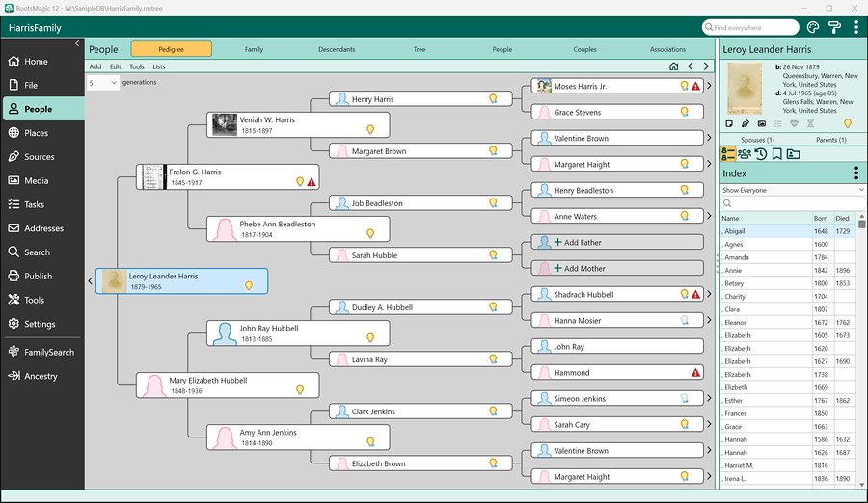Image resolution: width=868 pixels, height=503 pixels.
Task: Switch to the Descendants tab
Action: tap(337, 49)
